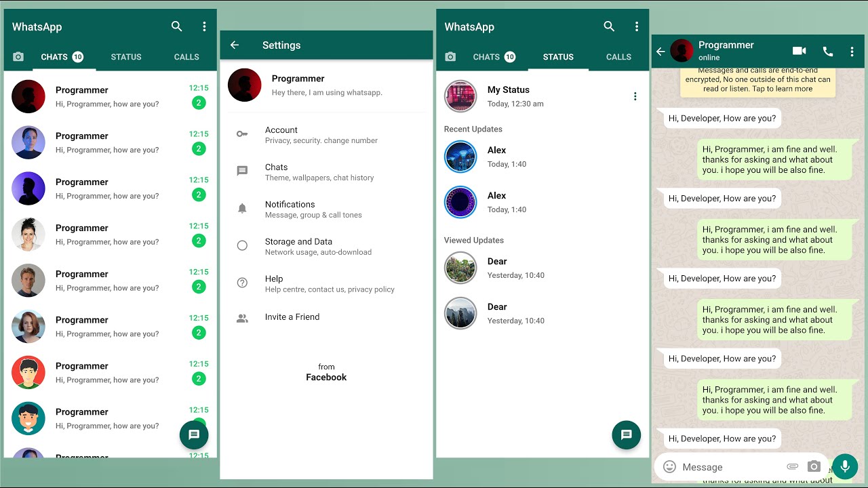The height and width of the screenshot is (488, 868).
Task: Open camera tab icon in Status screen
Action: coord(450,57)
